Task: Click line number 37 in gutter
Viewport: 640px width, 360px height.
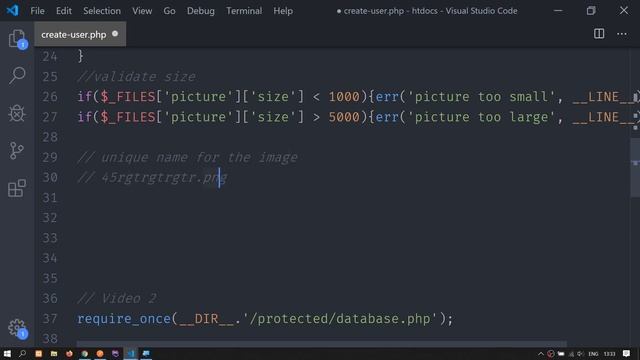Action: click(x=50, y=318)
